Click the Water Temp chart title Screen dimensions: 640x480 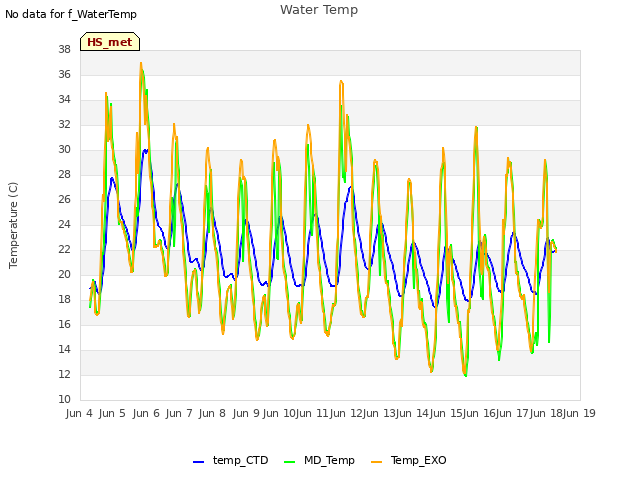point(319,10)
